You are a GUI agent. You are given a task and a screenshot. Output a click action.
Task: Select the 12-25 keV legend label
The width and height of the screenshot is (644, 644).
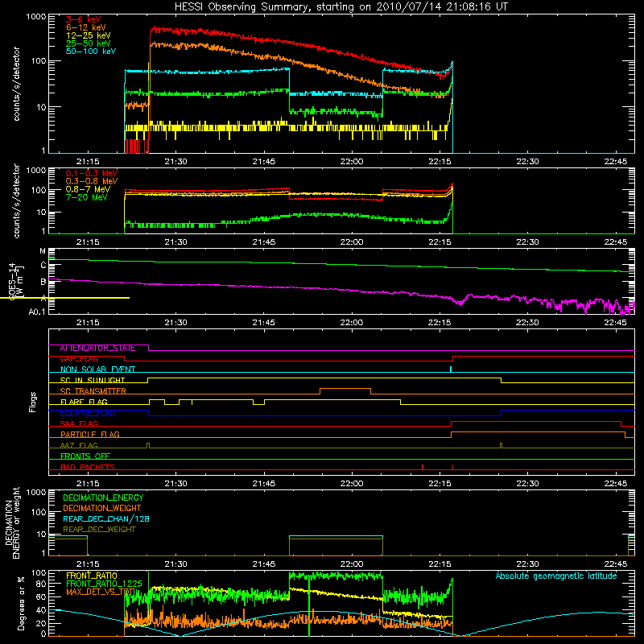(x=89, y=35)
